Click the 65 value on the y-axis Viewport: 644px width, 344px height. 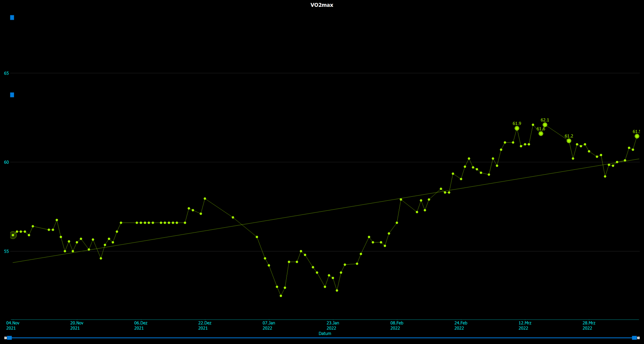6,73
